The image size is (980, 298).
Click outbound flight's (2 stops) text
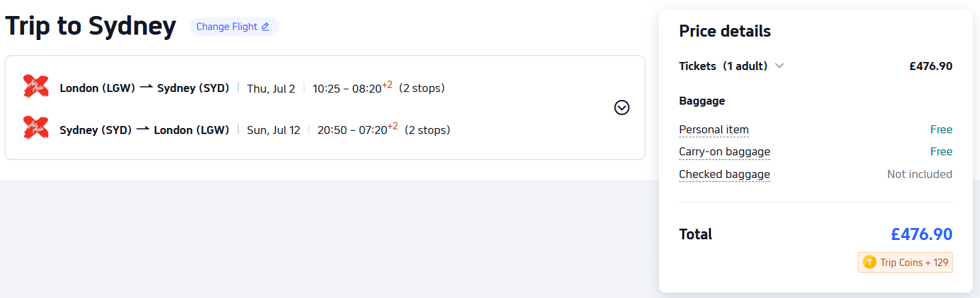(422, 88)
